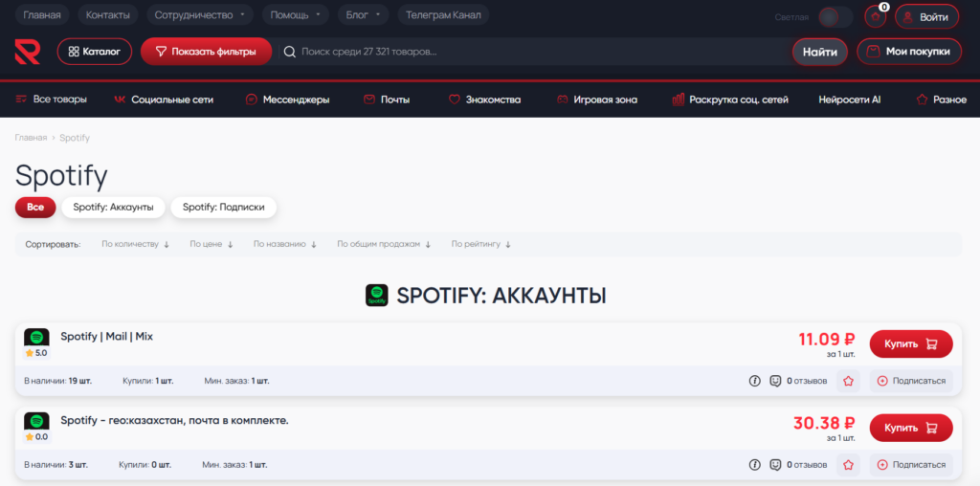The height and width of the screenshot is (486, 980).
Task: Open the Каталог button
Action: pos(95,52)
